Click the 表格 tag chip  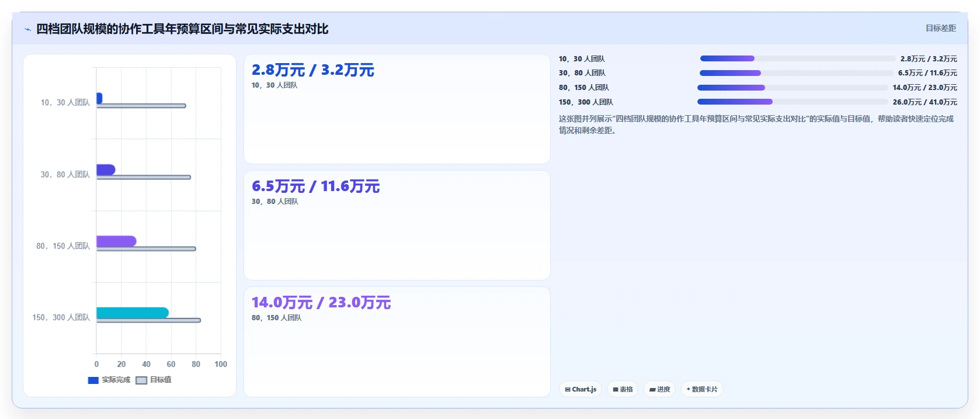(623, 389)
